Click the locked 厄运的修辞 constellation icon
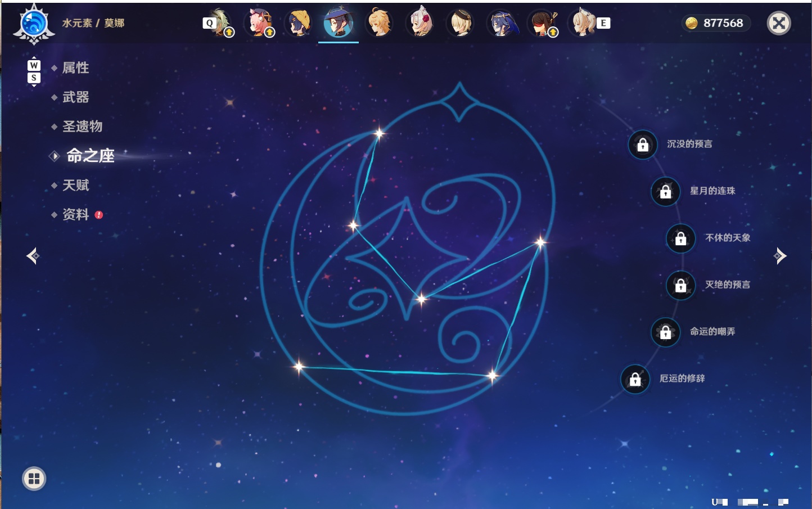 635,379
